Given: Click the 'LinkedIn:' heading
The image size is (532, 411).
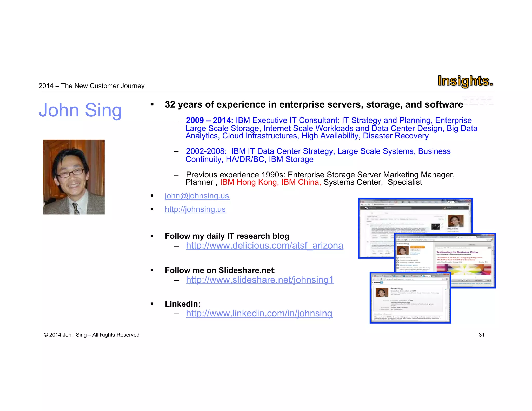Looking at the screenshot, I should click(183, 304).
